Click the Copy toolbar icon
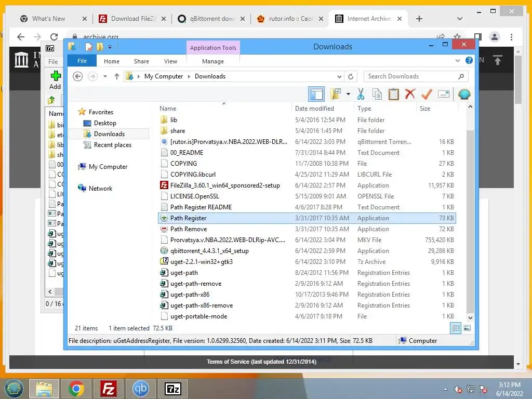 [377, 94]
